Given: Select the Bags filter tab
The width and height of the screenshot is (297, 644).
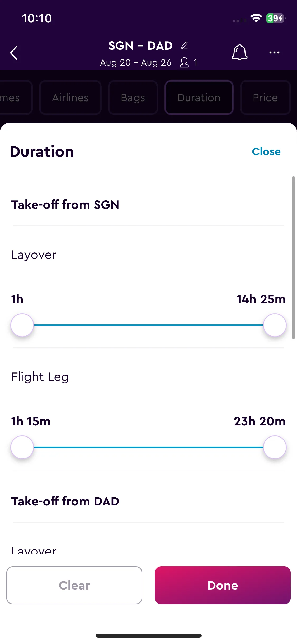Looking at the screenshot, I should click(133, 98).
